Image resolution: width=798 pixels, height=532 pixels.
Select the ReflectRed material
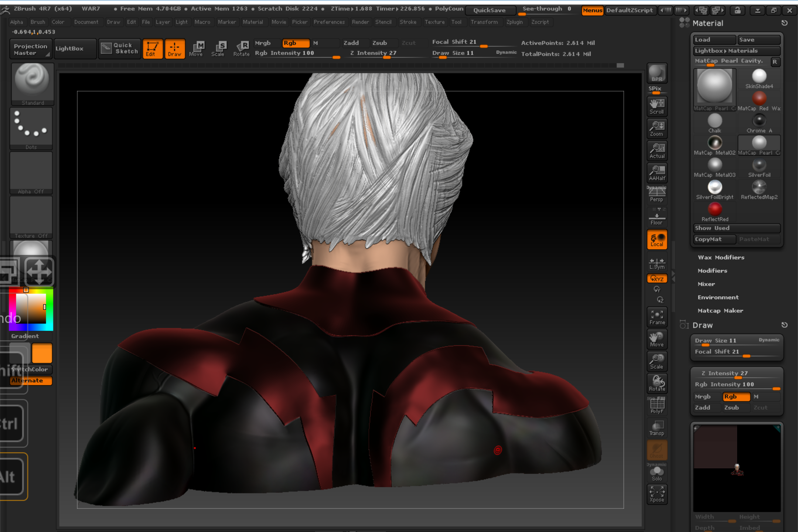(x=715, y=212)
